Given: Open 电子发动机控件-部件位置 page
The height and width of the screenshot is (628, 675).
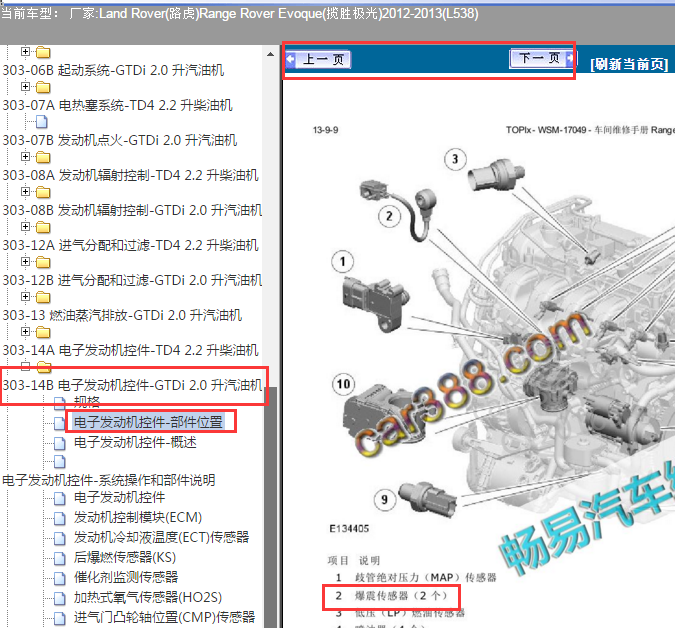Looking at the screenshot, I should tap(149, 422).
